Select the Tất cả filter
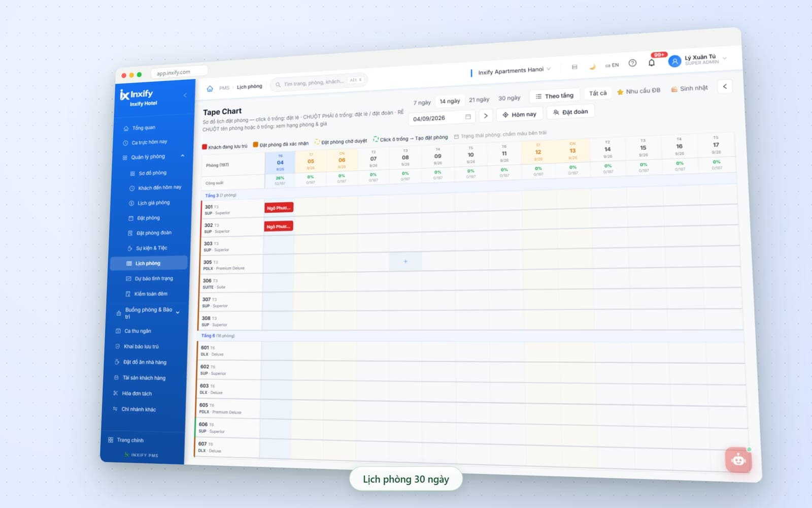 click(x=598, y=93)
